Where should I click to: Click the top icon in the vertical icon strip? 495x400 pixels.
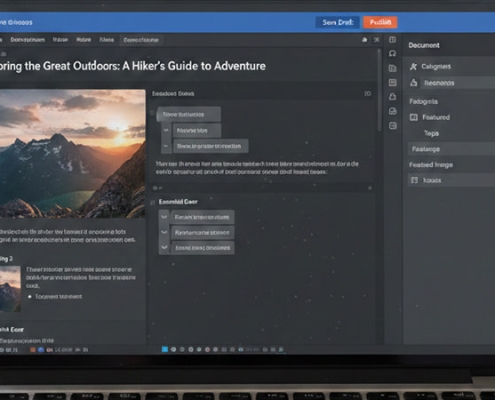tap(393, 40)
